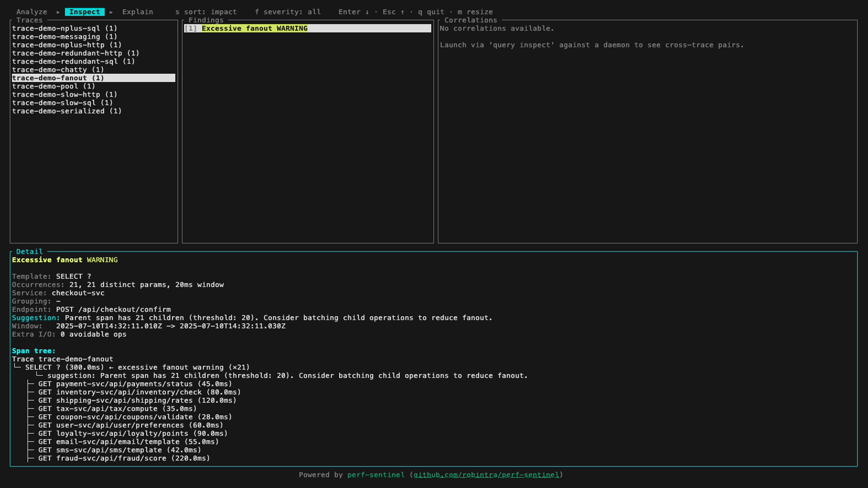Select trace-demo-redundant-http trace
The width and height of the screenshot is (868, 488).
[x=93, y=53]
